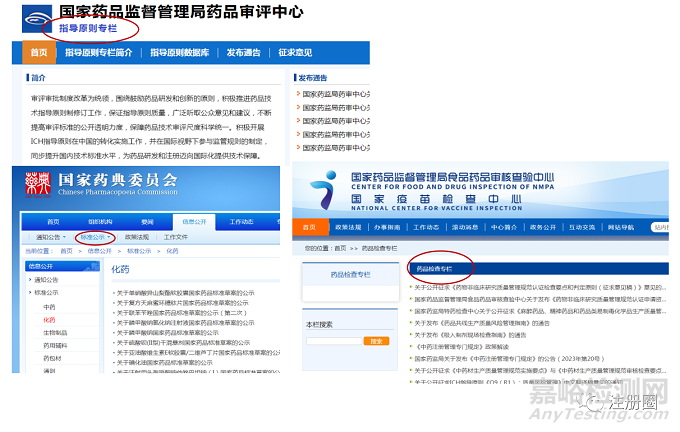680x432 pixels.
Task: Select 化药 in the sidebar list
Action: click(50, 319)
